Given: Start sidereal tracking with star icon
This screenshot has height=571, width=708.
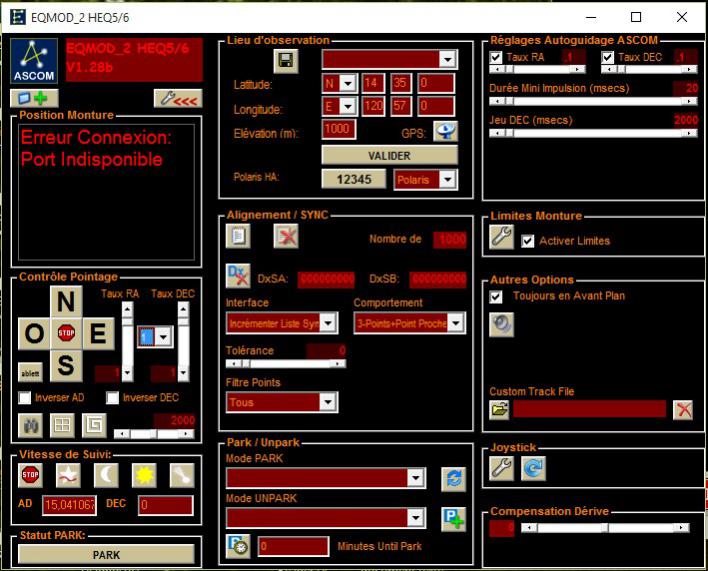Looking at the screenshot, I should click(68, 475).
